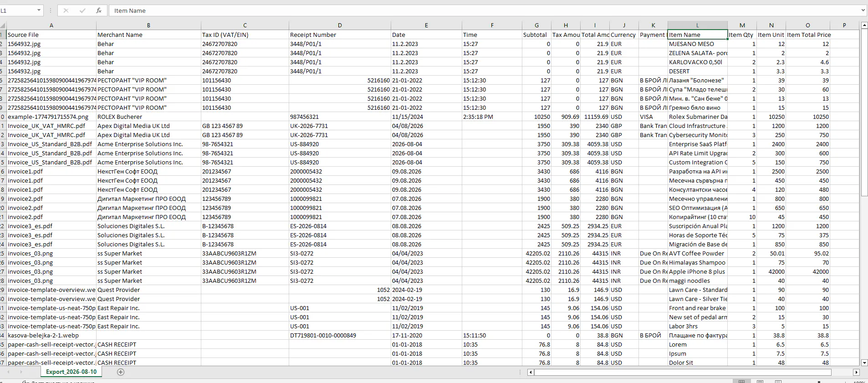Click cell 'Labor 3hrs'
Image resolution: width=868 pixels, height=383 pixels.
click(698, 326)
